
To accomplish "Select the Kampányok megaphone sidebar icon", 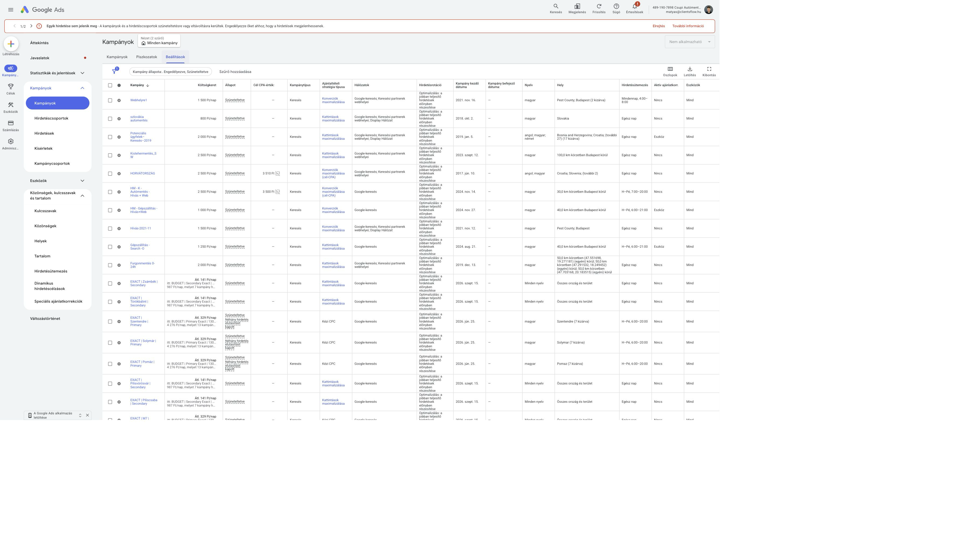I will [x=11, y=68].
